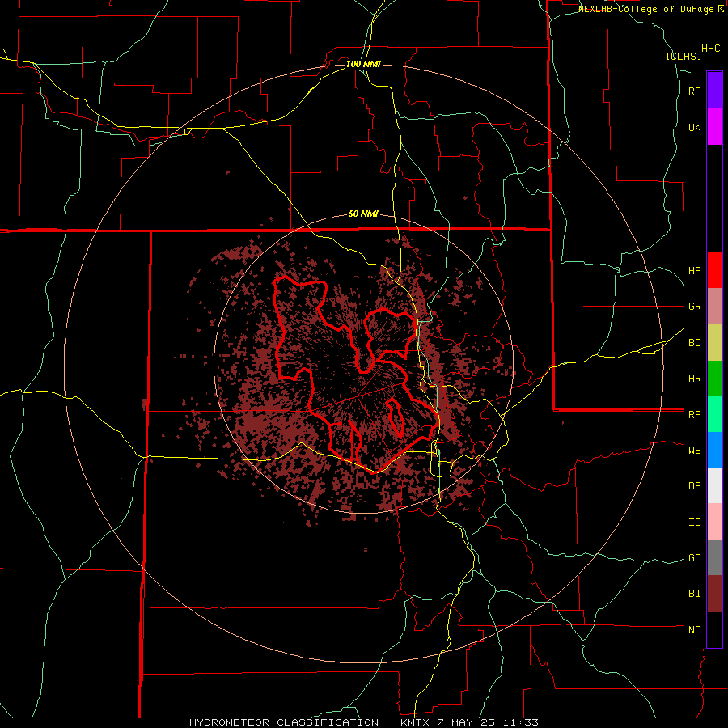Click the HHC product label
This screenshot has height=728, width=728.
pos(710,49)
